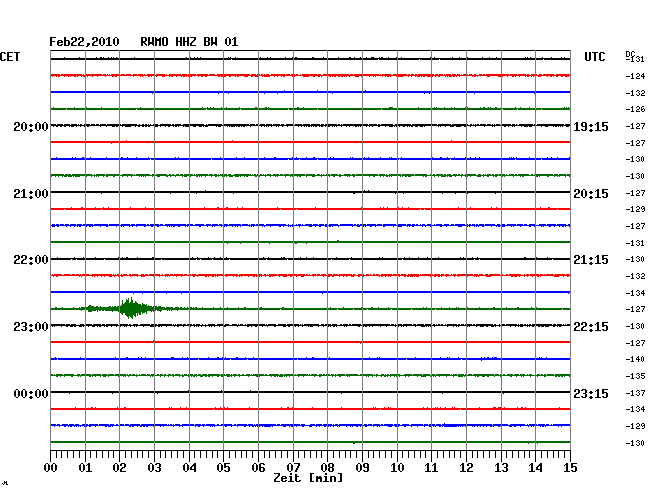Click the UTC timezone label
This screenshot has width=650, height=494.
point(594,57)
